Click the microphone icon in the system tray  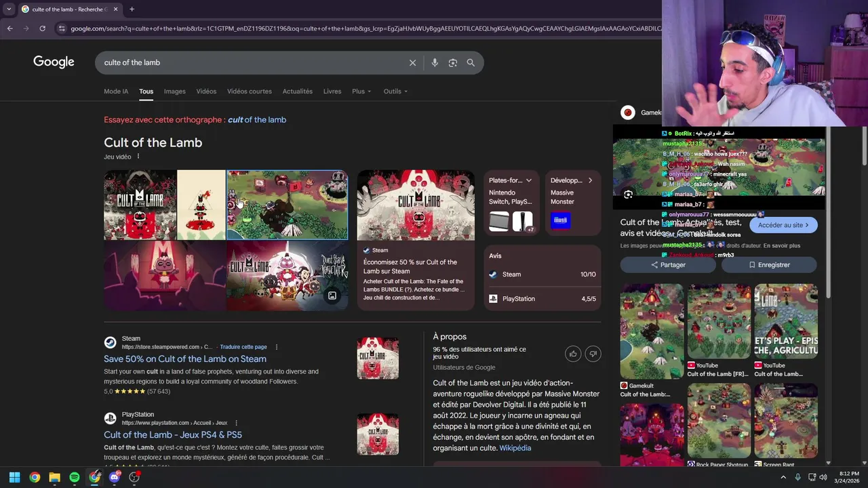797,477
